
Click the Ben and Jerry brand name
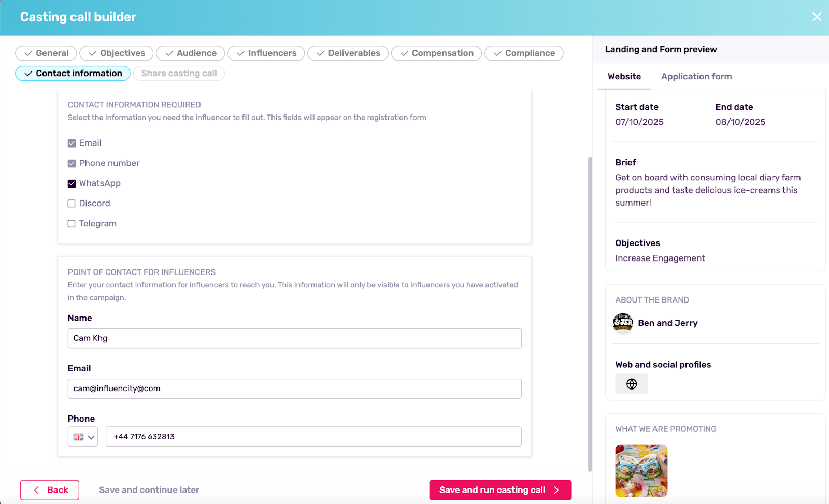click(x=668, y=323)
